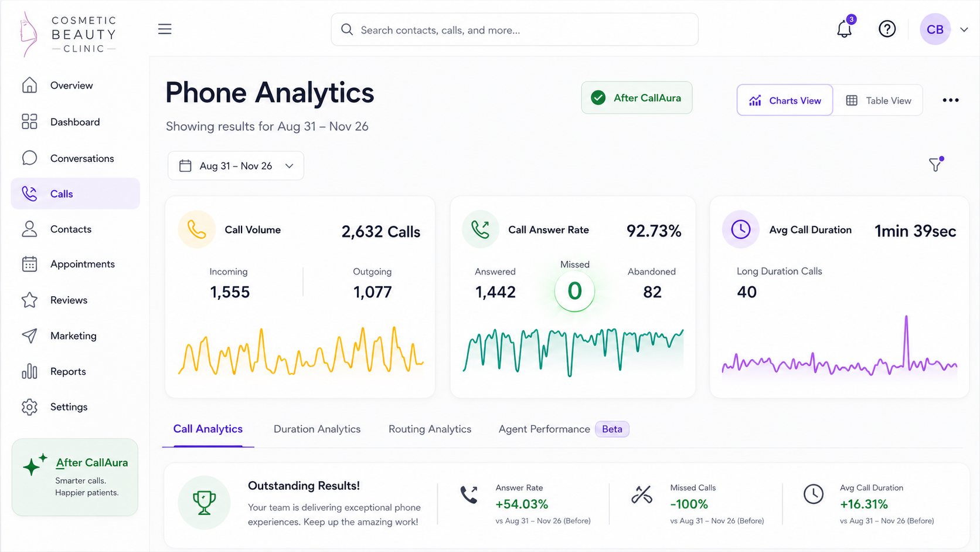Switch to Charts View
980x552 pixels.
785,100
